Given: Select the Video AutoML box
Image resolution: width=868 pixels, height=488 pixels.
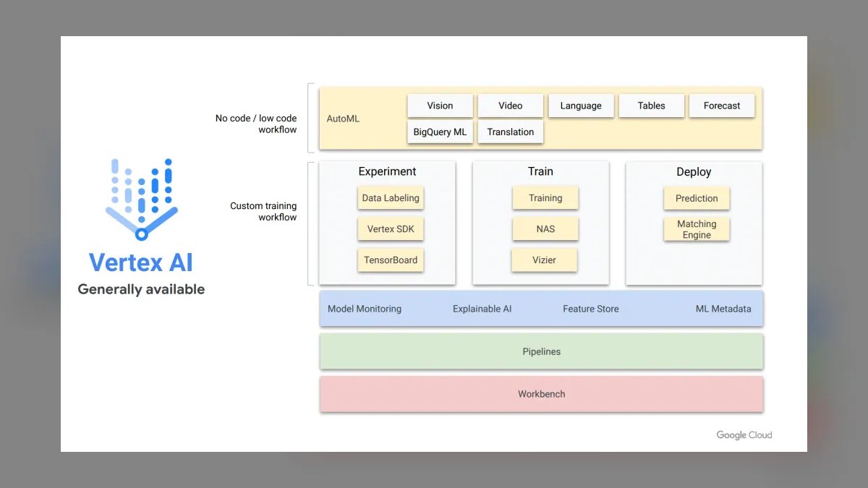Looking at the screenshot, I should 510,106.
